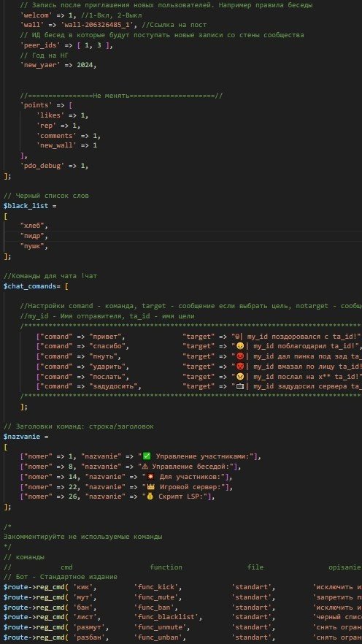Image resolution: width=362 pixels, height=644 pixels.
Task: Click the 'comments' key
Action: coord(57,136)
